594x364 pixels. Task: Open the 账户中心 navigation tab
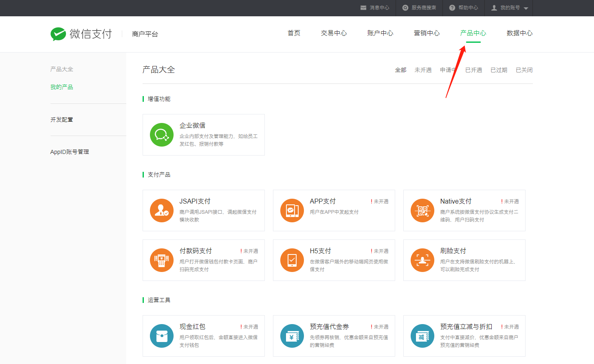[380, 33]
